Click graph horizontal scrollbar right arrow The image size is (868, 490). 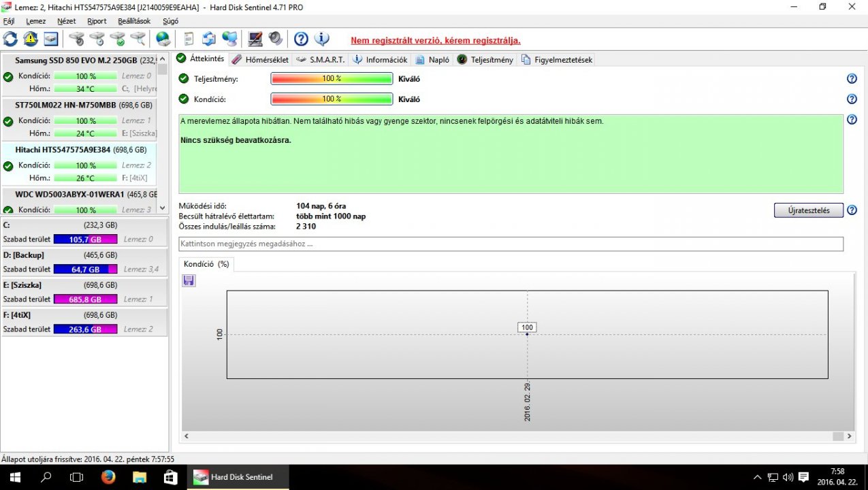[849, 436]
